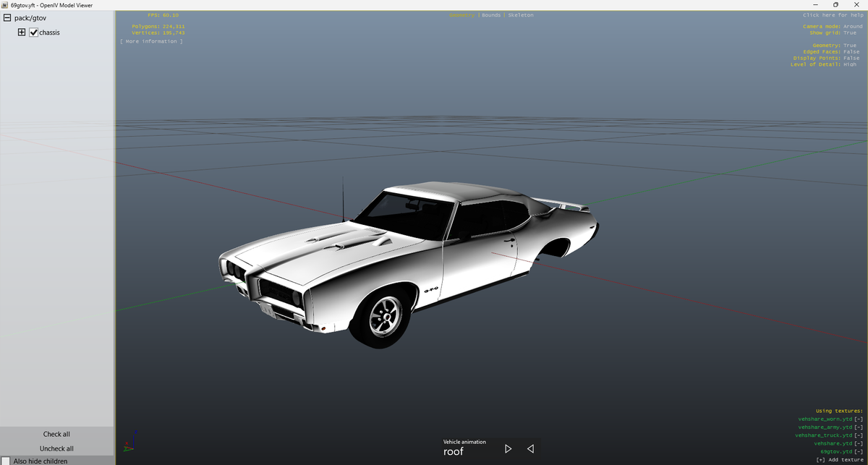Click the vehshare.ytd texture name
Screen dimensions: 868x465
pyautogui.click(x=833, y=443)
